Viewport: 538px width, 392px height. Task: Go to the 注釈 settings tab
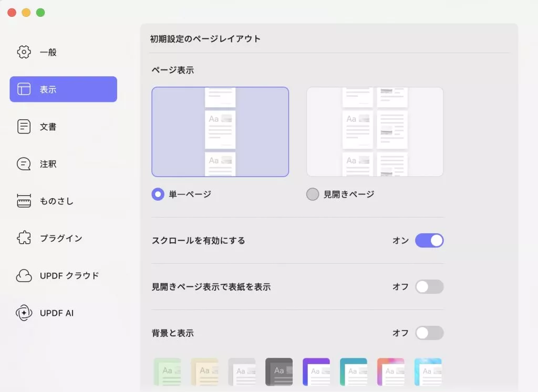[x=63, y=164]
